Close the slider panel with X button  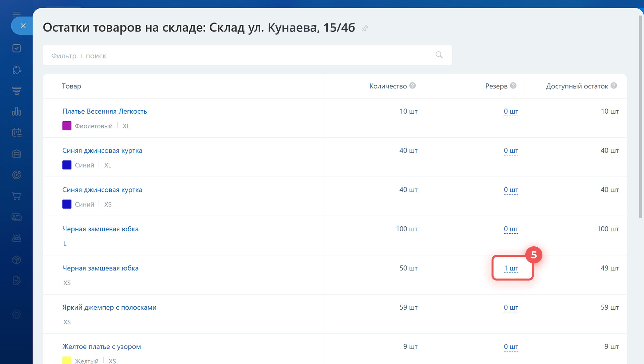point(23,26)
